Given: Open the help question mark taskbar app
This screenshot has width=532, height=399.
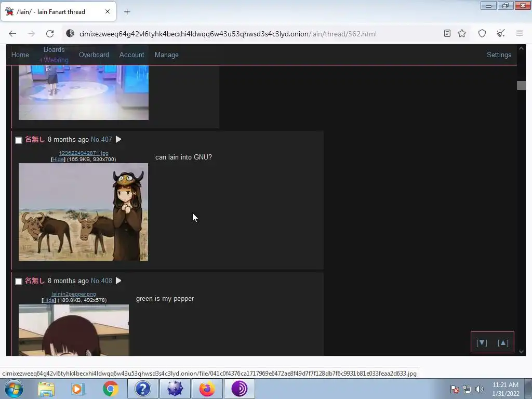Looking at the screenshot, I should [143, 389].
